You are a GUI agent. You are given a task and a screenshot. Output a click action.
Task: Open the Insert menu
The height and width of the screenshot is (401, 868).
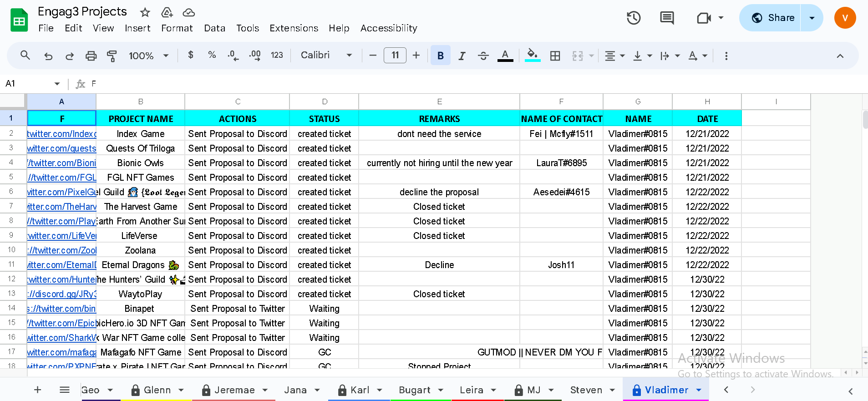(x=137, y=28)
